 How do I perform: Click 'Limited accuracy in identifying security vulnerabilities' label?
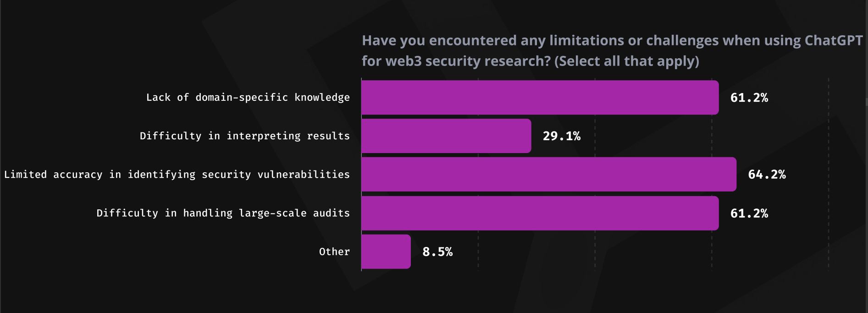pyautogui.click(x=177, y=175)
